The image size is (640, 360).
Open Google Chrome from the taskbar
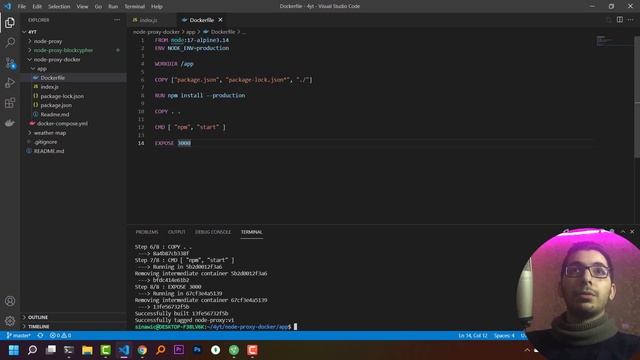point(142,350)
